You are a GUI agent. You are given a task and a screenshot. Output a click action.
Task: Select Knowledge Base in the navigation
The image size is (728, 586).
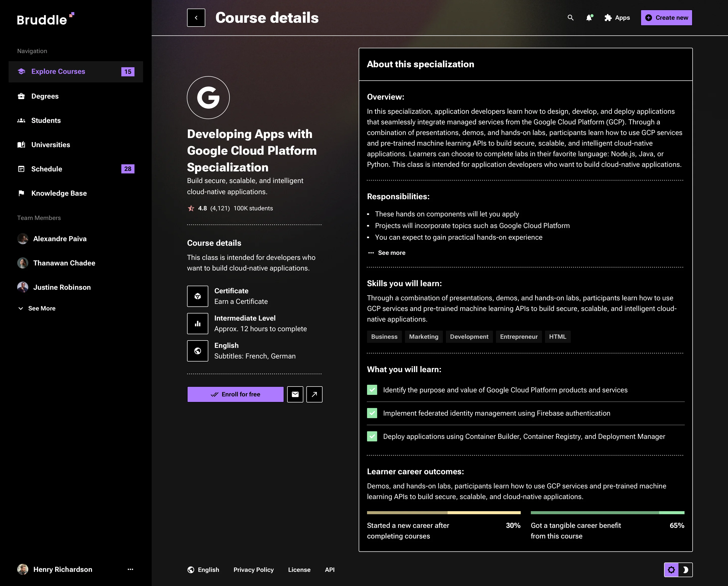pos(59,193)
